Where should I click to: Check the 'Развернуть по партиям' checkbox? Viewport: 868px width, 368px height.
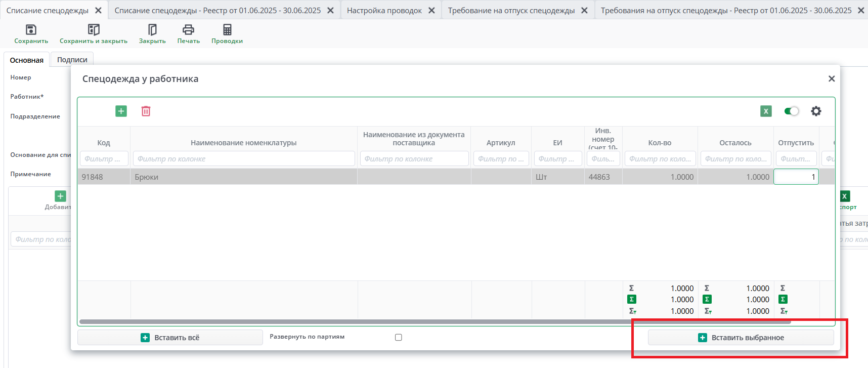399,337
